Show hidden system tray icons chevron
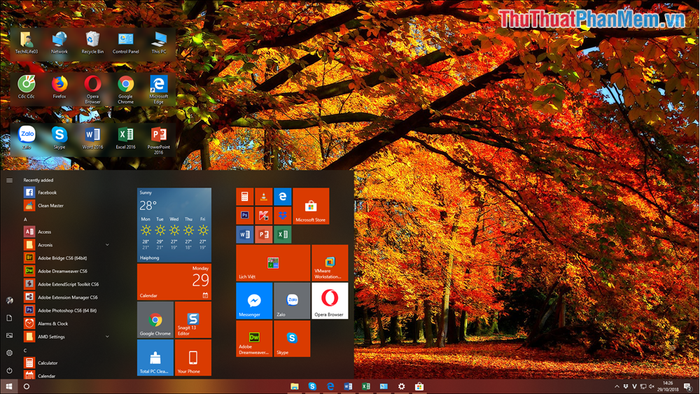This screenshot has width=700, height=394. (617, 386)
